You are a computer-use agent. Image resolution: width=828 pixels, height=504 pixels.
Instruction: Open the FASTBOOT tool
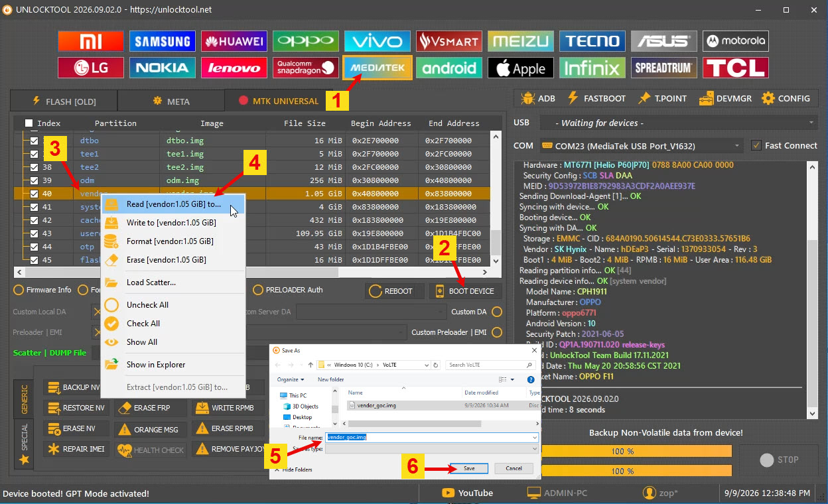coord(596,98)
